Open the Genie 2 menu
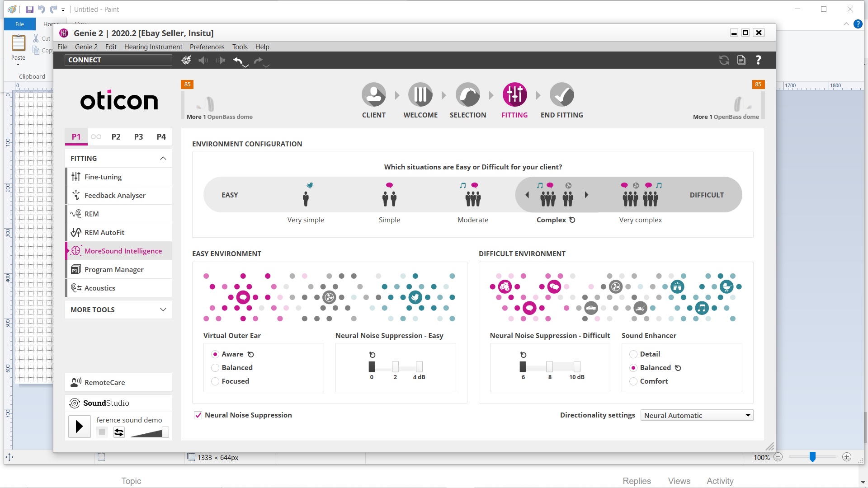Image resolution: width=868 pixels, height=488 pixels. 86,47
